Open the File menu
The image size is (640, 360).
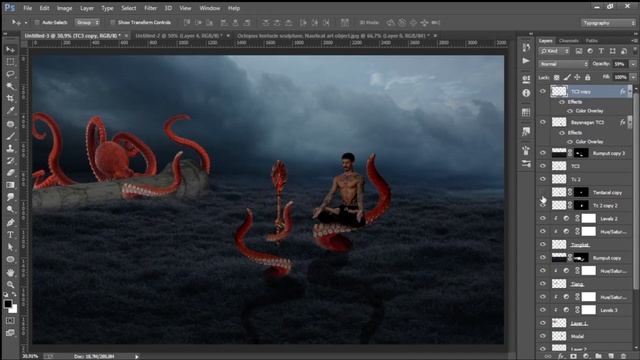click(x=27, y=8)
